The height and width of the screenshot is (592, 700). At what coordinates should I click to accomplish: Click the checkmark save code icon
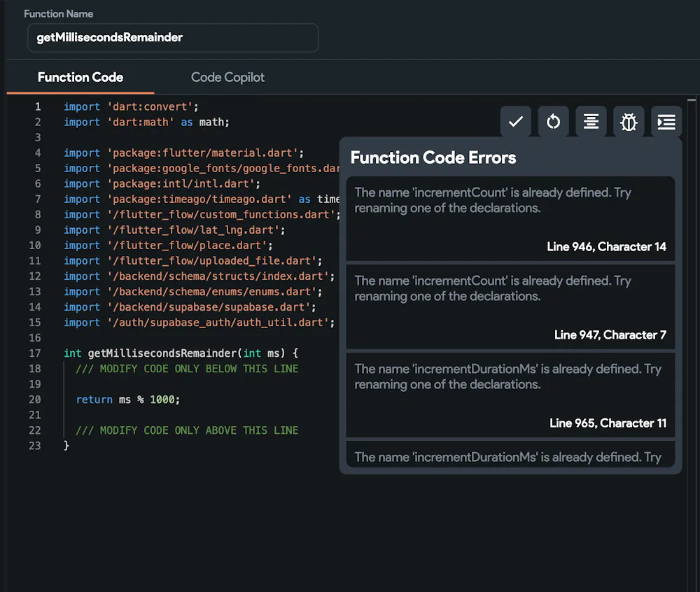(x=516, y=121)
